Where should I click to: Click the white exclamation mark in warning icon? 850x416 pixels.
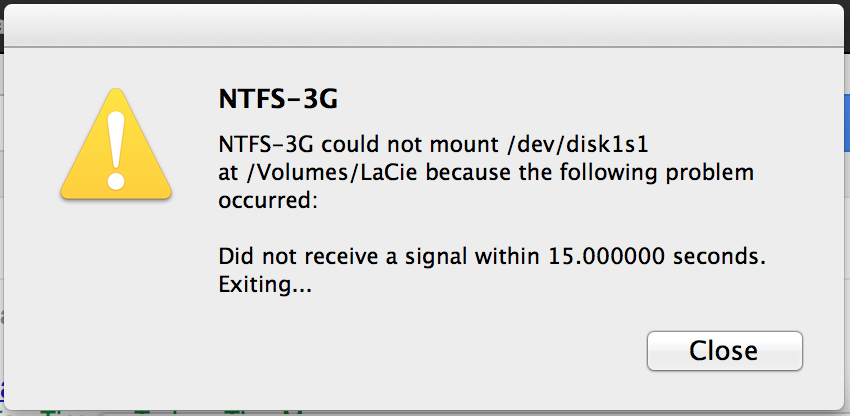[x=116, y=150]
